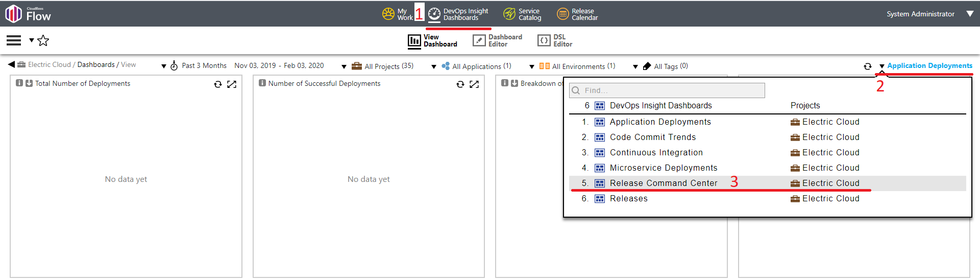
Task: Switch to View Dashboard
Action: tap(432, 41)
